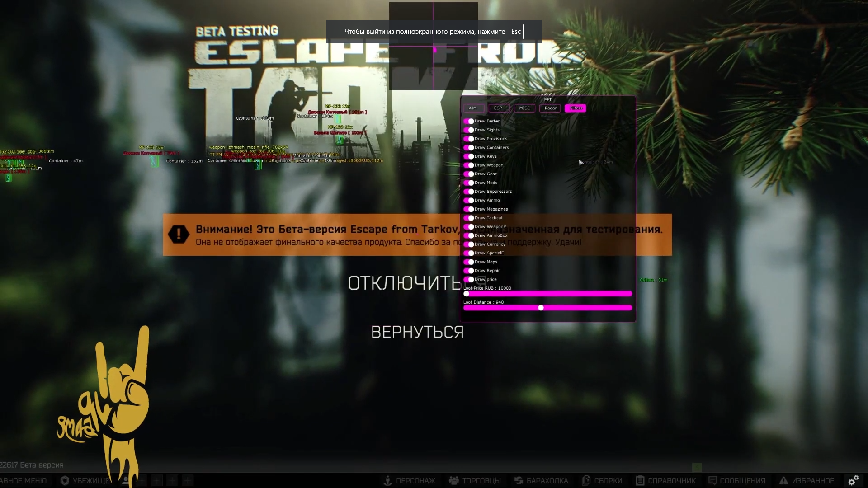Toggle the Draw Barter switch
This screenshot has width=868, height=488.
pos(468,121)
